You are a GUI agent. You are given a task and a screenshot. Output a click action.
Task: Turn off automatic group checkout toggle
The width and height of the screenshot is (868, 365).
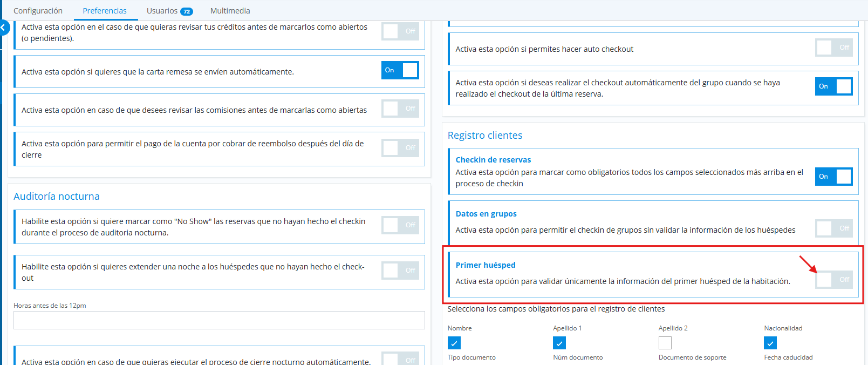tap(834, 86)
